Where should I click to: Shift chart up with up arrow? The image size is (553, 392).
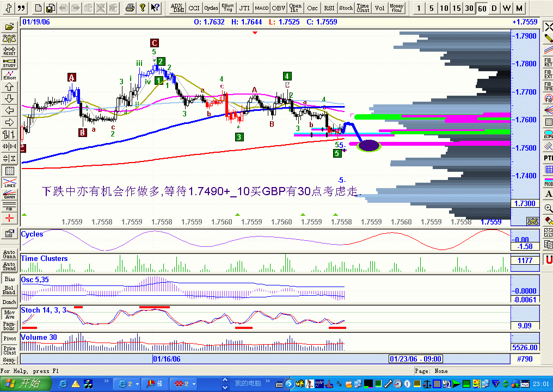click(9, 86)
